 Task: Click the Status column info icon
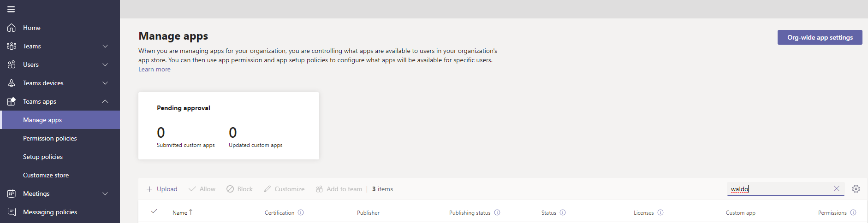tap(563, 212)
